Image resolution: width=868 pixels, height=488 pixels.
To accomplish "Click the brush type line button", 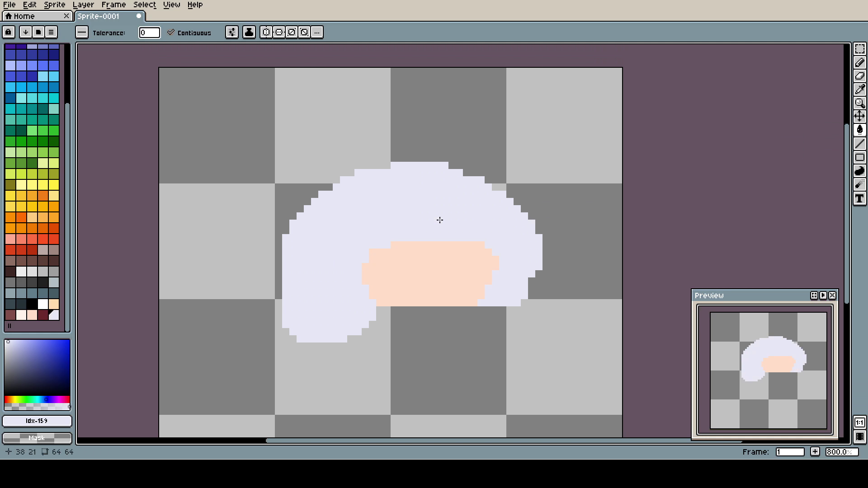I will tap(81, 32).
